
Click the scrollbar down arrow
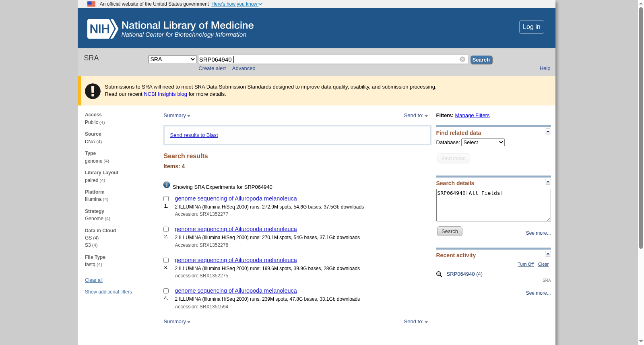click(x=641, y=342)
